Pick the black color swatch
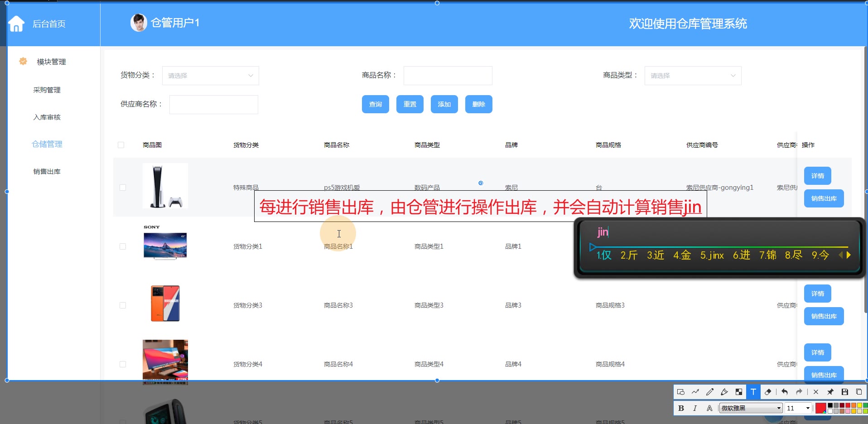 click(x=830, y=405)
